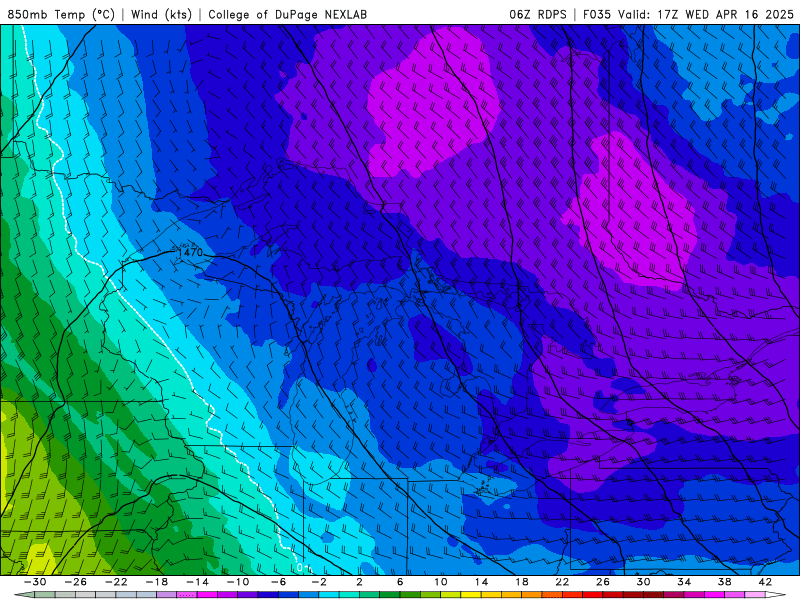
Task: Click the '2' legend value next to '-2'
Action: click(x=359, y=582)
